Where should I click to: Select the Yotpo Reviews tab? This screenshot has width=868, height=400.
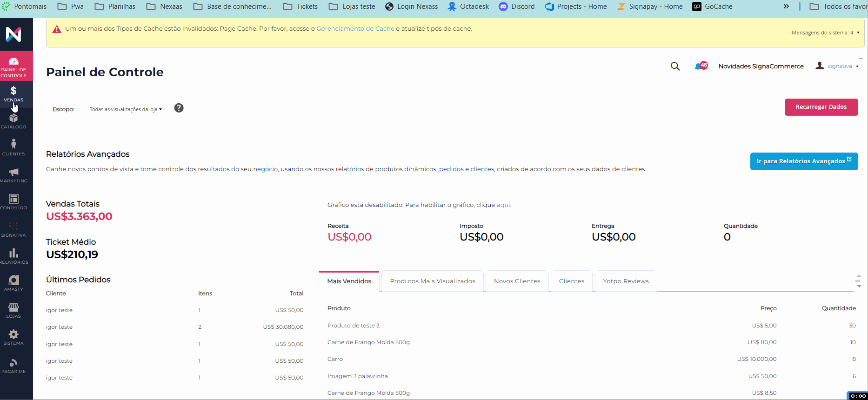pos(626,281)
